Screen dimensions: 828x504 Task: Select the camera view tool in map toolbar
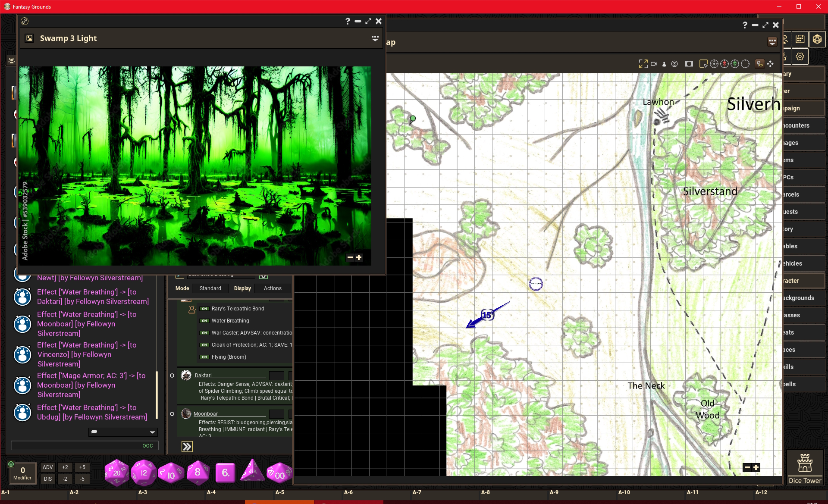coord(654,64)
